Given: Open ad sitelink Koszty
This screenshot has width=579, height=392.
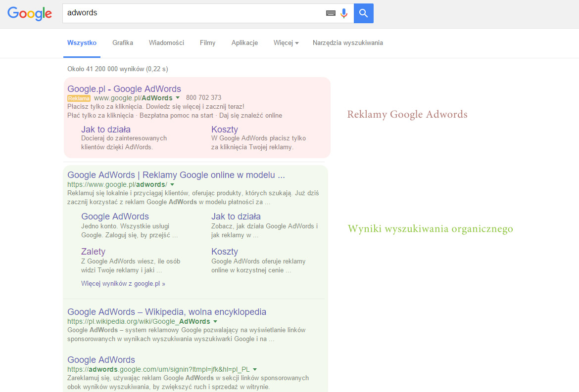Looking at the screenshot, I should 225,130.
